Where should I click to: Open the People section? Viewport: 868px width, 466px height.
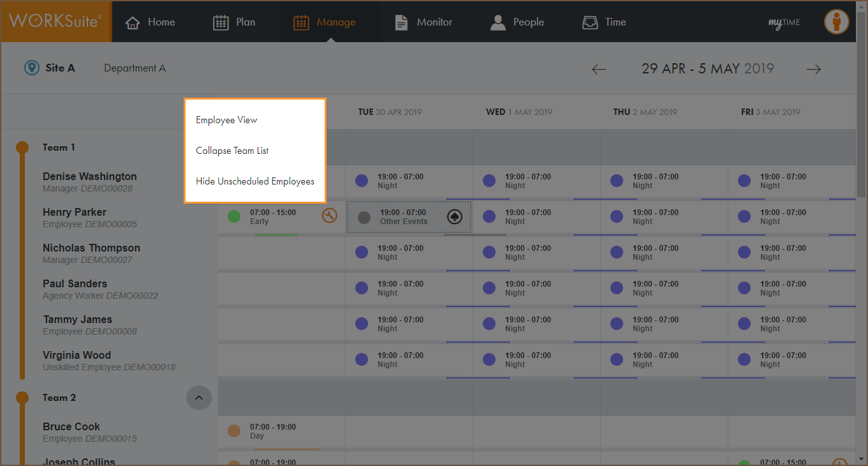point(517,22)
